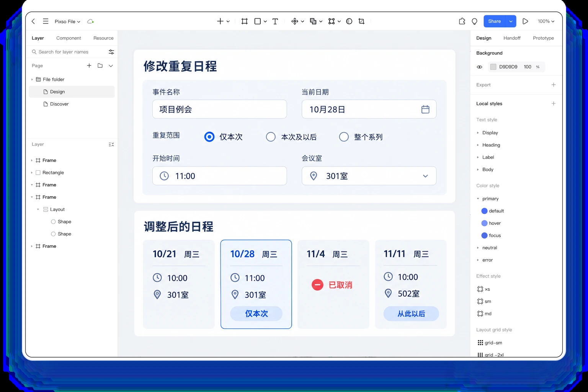Collapse the primary color style group
The width and height of the screenshot is (588, 392).
(478, 199)
